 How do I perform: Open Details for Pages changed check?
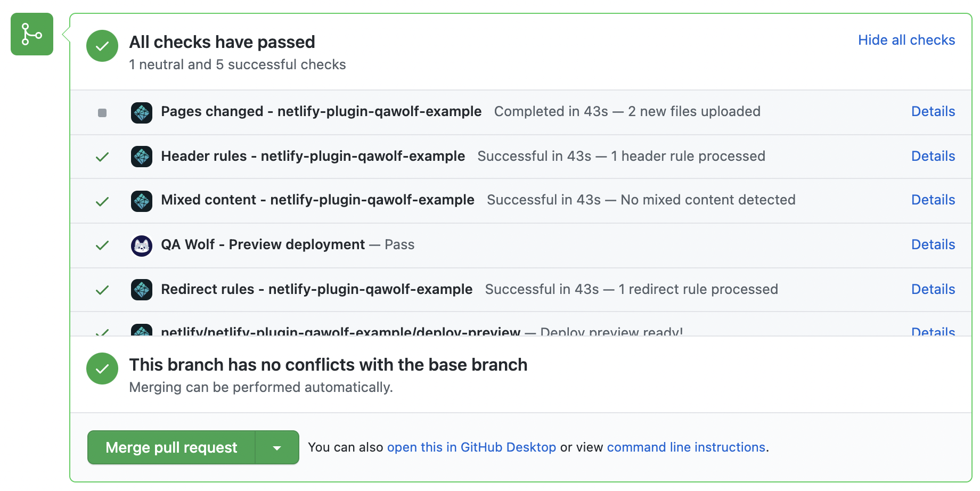(x=933, y=112)
